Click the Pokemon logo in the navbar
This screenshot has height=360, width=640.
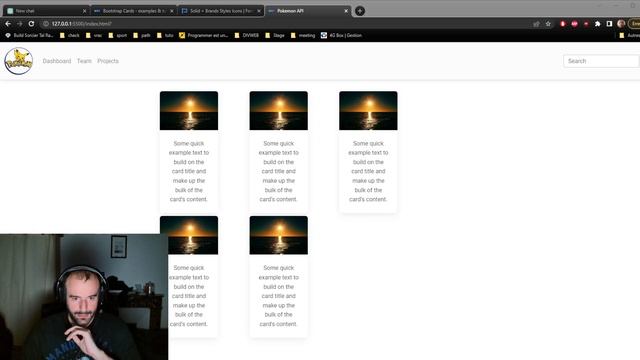pyautogui.click(x=18, y=61)
